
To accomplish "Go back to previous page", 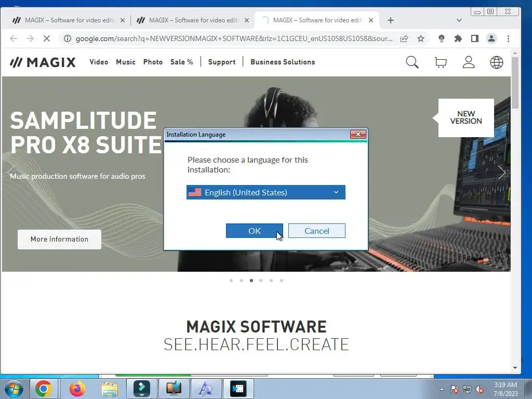I will click(x=14, y=38).
